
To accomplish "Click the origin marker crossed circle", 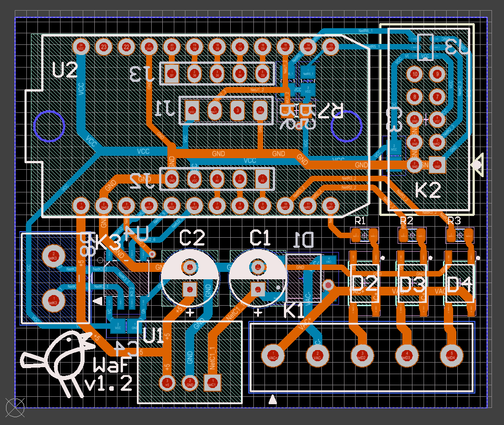I will pyautogui.click(x=14, y=407).
